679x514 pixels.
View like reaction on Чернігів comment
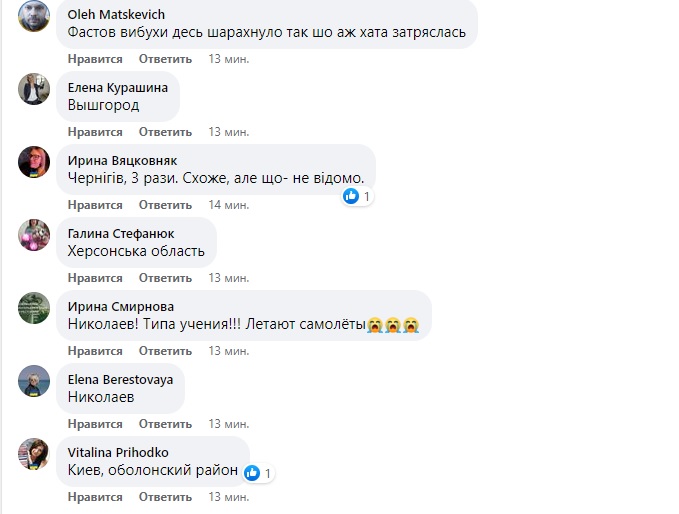(357, 196)
